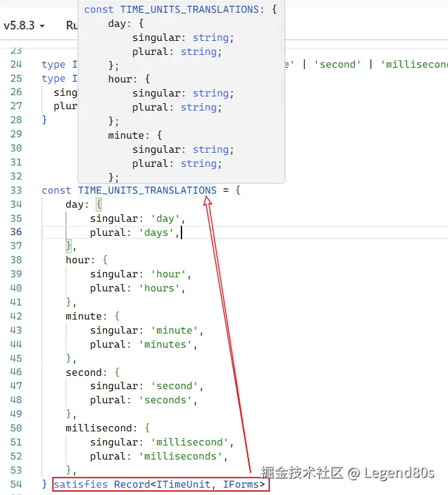Image resolution: width=448 pixels, height=495 pixels.
Task: Click line number 28 in the gutter
Action: click(x=16, y=120)
